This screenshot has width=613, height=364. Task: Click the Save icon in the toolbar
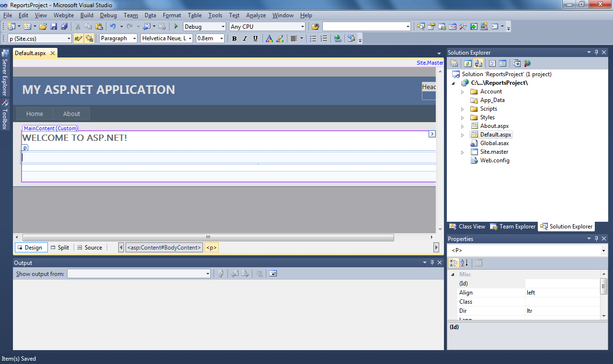click(x=54, y=27)
